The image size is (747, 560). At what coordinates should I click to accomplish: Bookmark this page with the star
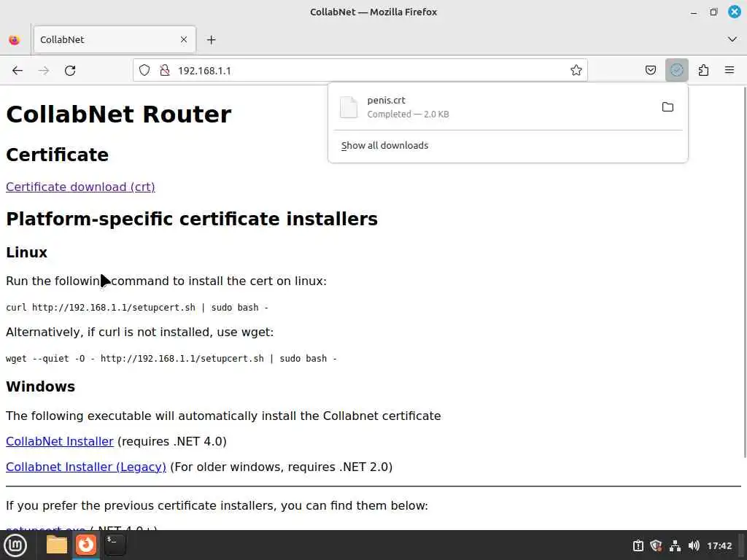coord(576,71)
